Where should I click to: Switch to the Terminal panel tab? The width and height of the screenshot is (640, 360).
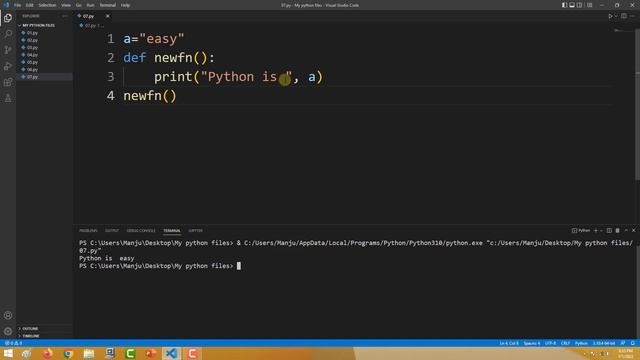tap(172, 231)
